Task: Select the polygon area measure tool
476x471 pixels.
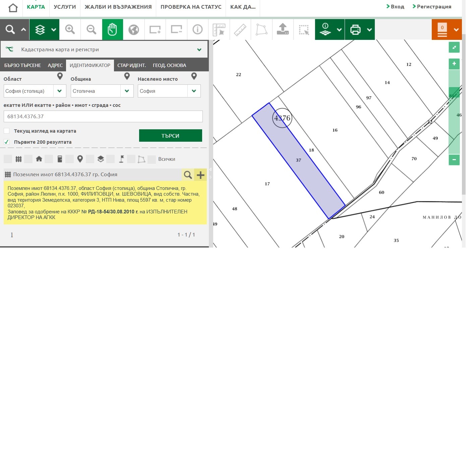Action: [x=261, y=29]
